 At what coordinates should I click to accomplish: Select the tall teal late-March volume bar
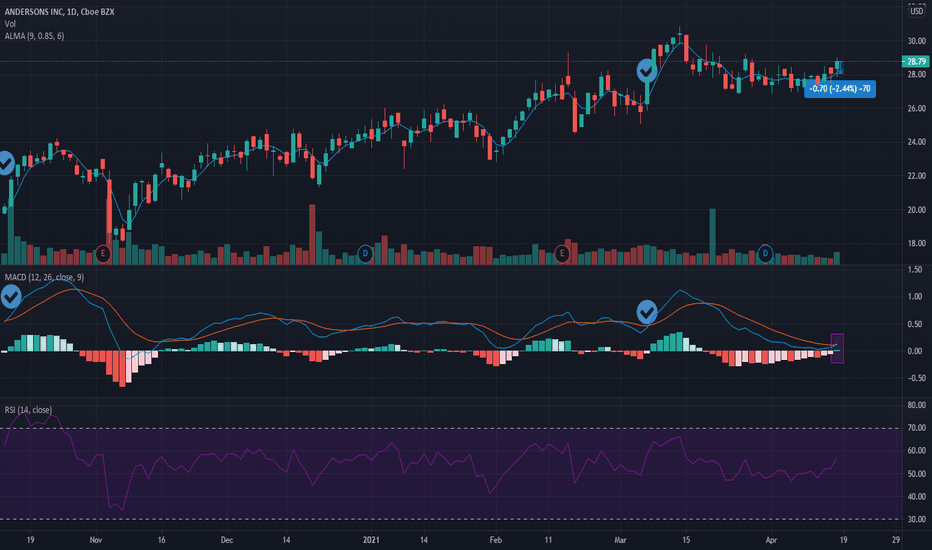[713, 237]
